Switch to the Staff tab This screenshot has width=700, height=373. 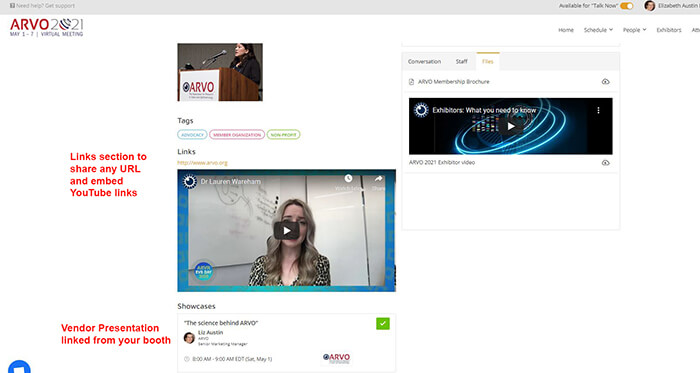click(x=462, y=62)
